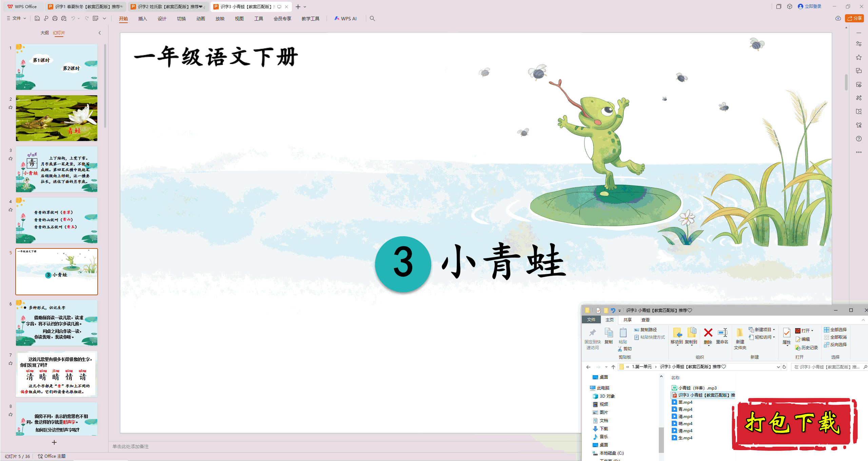The image size is (868, 461).
Task: Click the 重命名 rename icon
Action: [722, 333]
